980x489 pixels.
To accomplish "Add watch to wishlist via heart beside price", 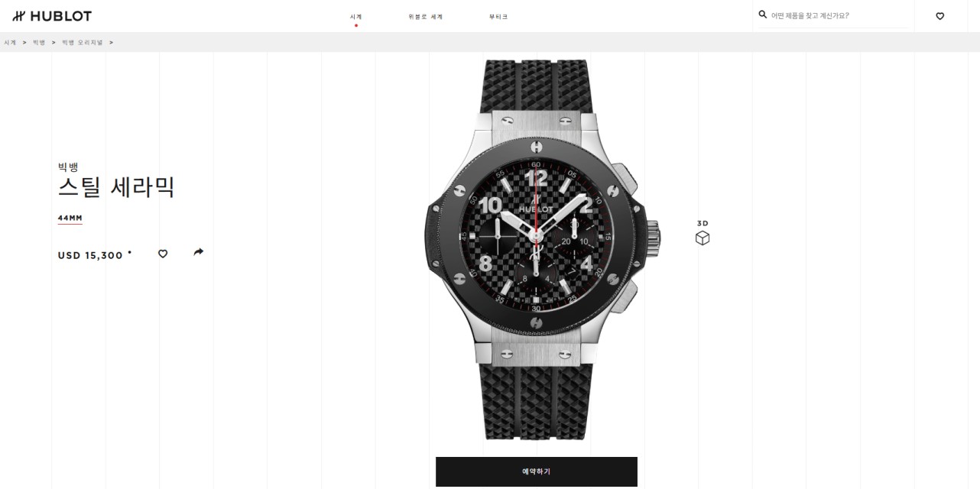I will (x=163, y=254).
